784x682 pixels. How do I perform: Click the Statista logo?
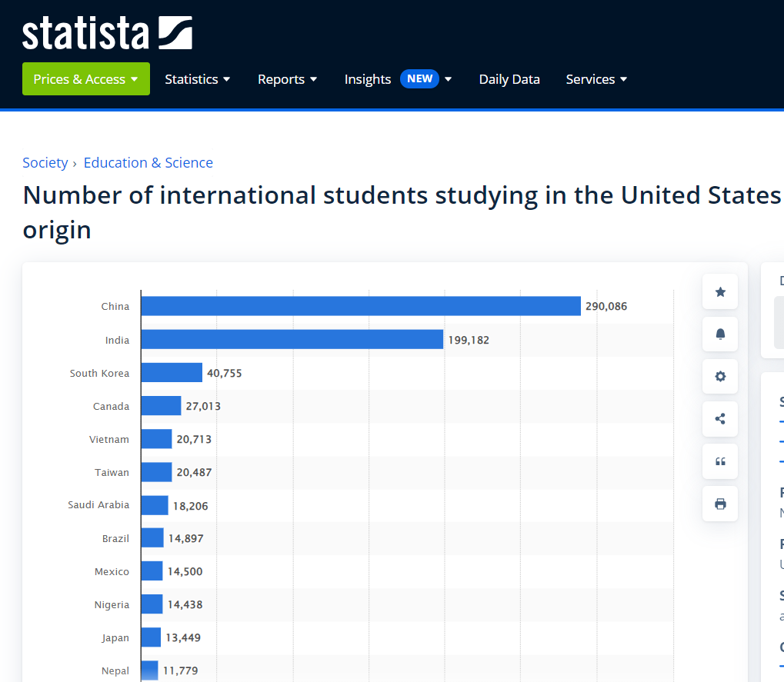(107, 33)
